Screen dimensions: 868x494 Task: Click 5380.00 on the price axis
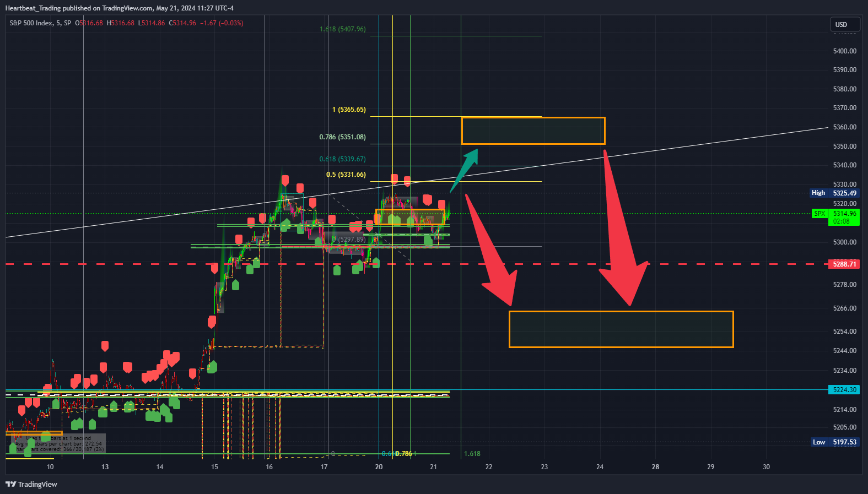[x=845, y=89]
